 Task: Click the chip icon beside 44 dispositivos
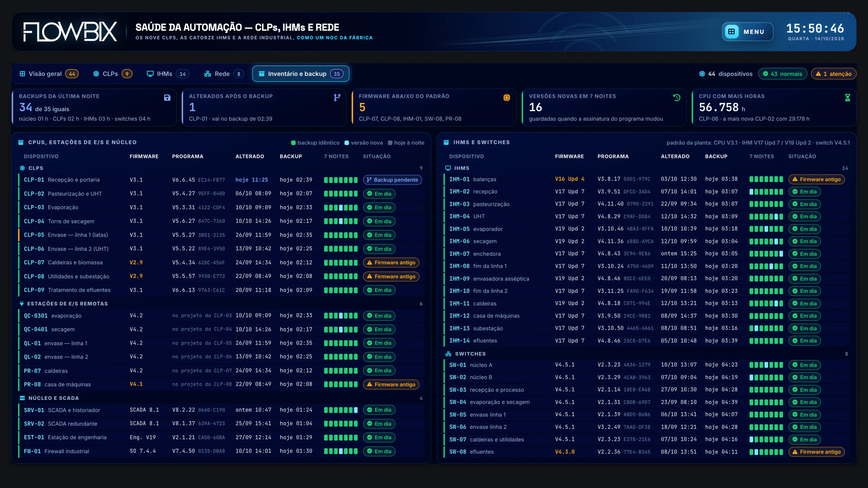(x=702, y=74)
